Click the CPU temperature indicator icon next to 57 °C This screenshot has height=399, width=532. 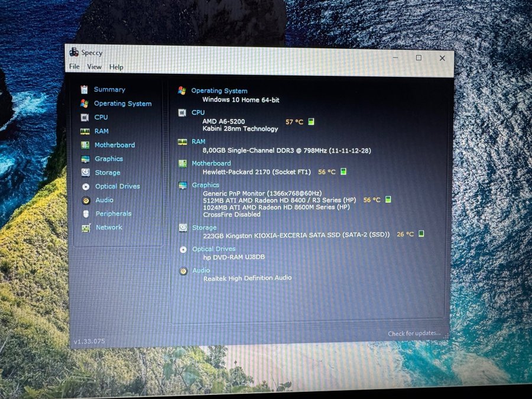(x=311, y=121)
